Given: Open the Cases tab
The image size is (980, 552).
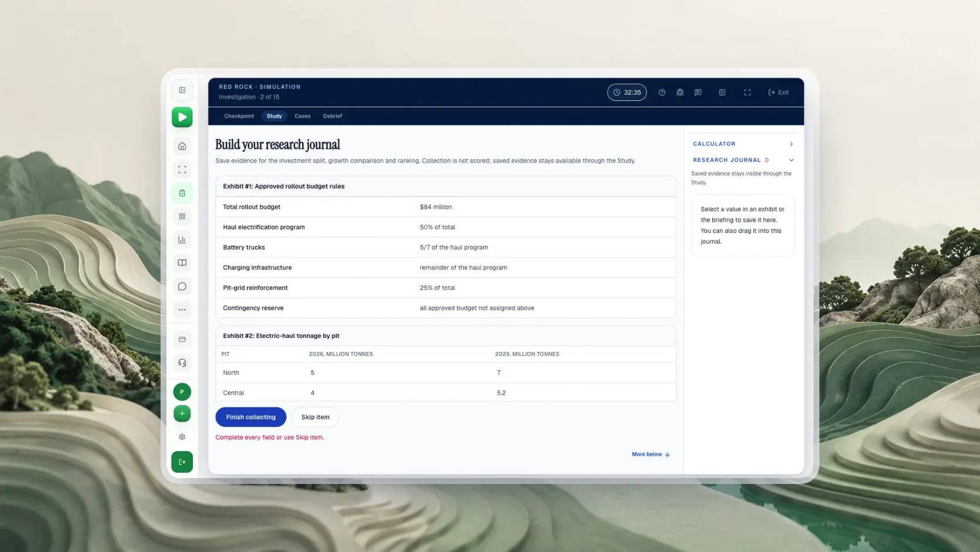Looking at the screenshot, I should tap(302, 116).
